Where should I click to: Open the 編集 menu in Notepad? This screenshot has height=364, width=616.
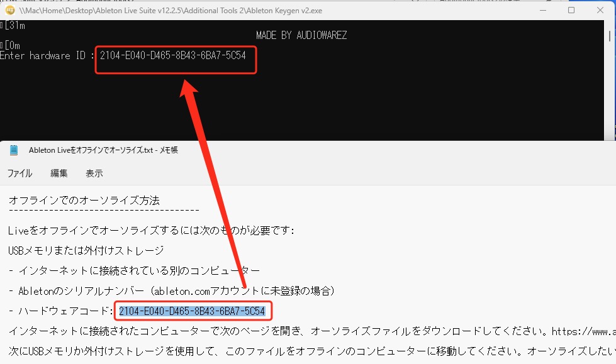point(59,173)
